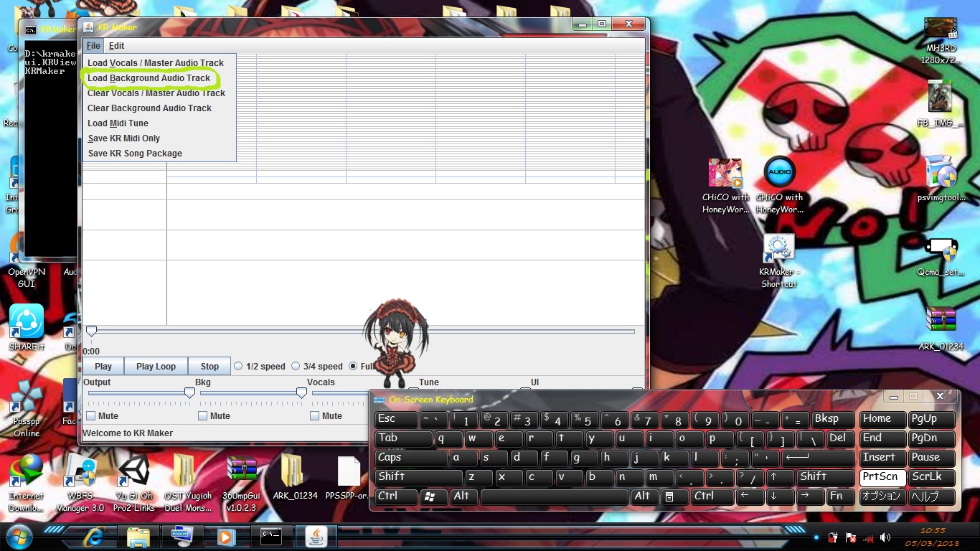Click the Del key on On-Screen Keyboard
The image size is (980, 551).
click(841, 438)
